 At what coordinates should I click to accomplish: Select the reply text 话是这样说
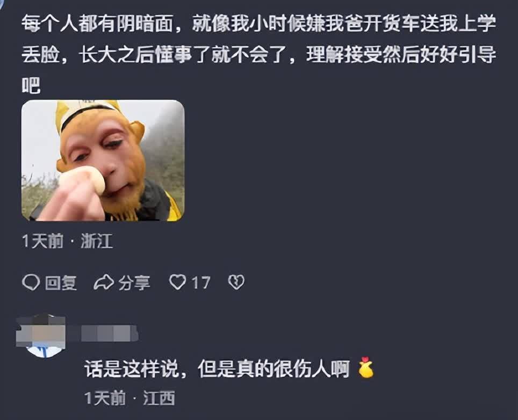coord(132,368)
